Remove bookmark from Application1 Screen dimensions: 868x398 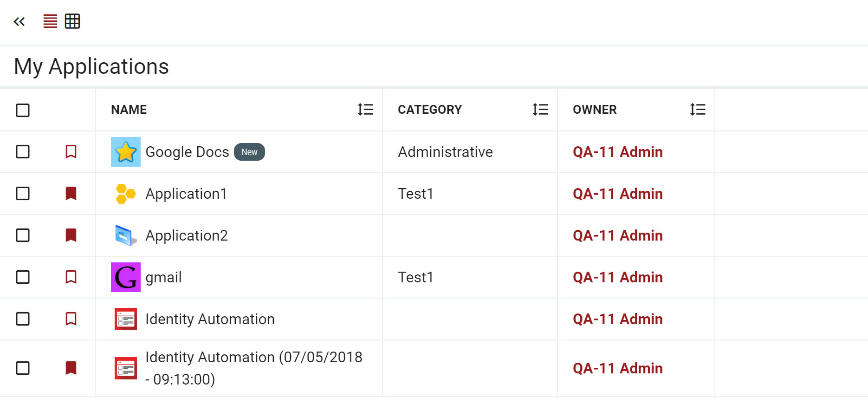tap(71, 194)
